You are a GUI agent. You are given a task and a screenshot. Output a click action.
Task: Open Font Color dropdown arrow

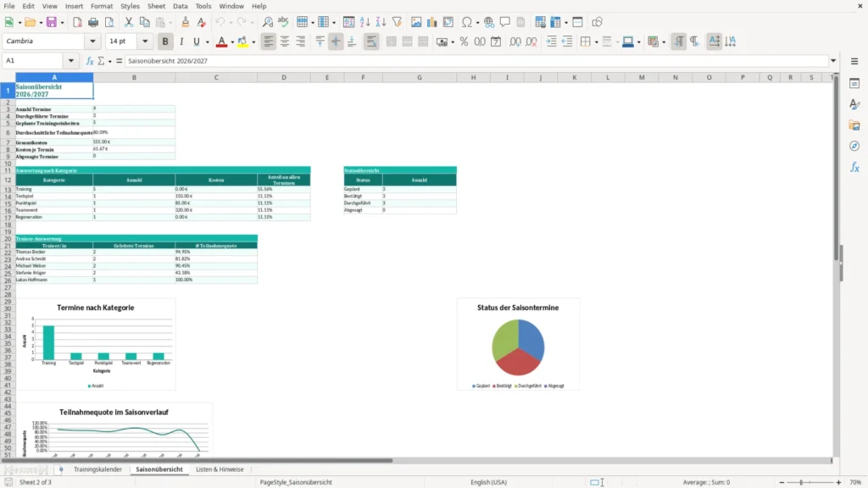pos(232,42)
